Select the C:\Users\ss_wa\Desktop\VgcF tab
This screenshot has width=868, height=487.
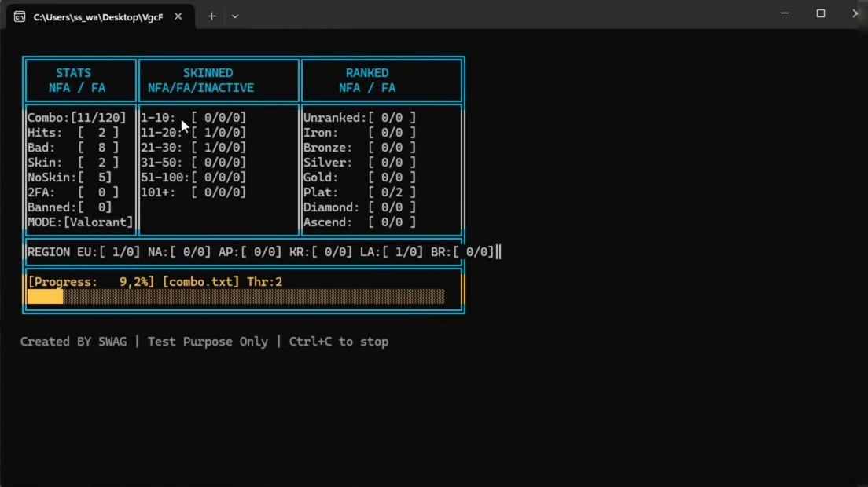pos(100,16)
